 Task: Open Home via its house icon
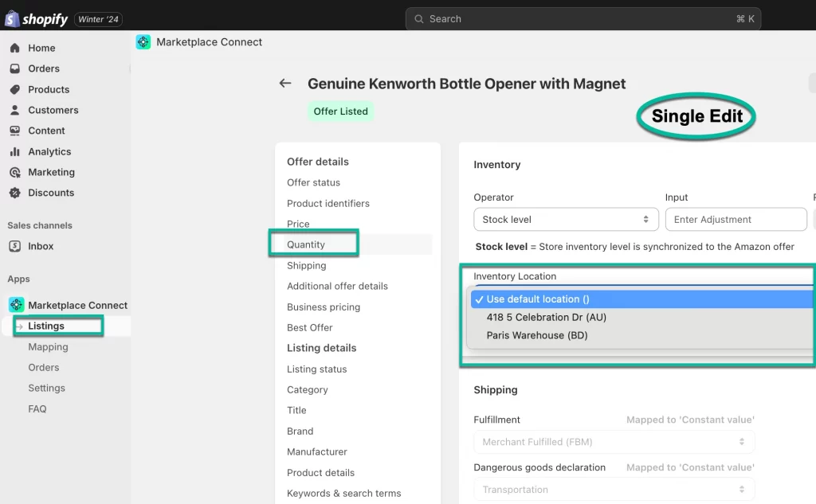15,48
